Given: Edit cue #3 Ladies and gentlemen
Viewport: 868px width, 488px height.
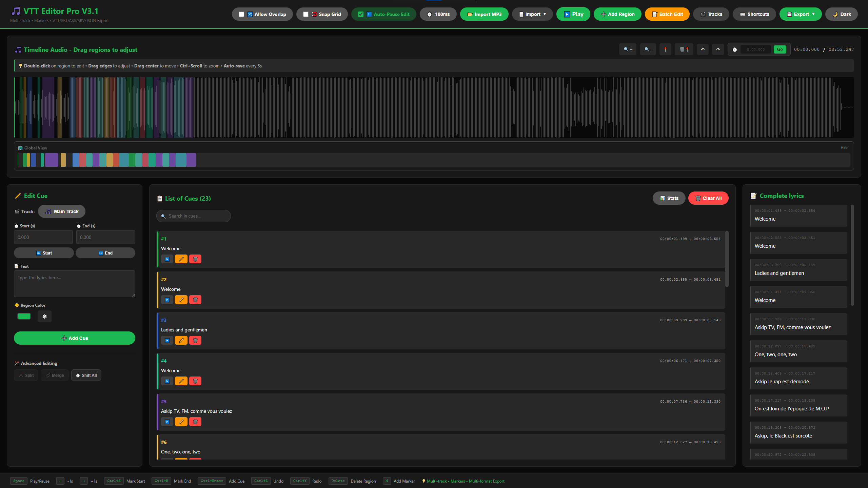Looking at the screenshot, I should pos(181,341).
